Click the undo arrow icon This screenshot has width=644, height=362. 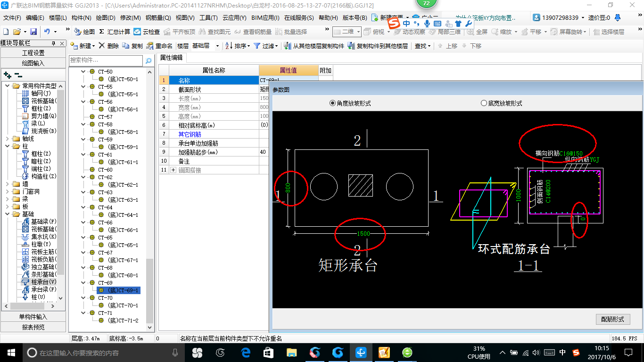coord(47,32)
